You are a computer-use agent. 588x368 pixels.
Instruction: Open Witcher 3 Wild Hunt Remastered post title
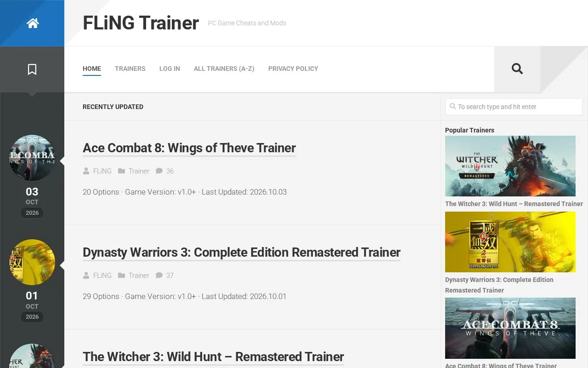[213, 357]
